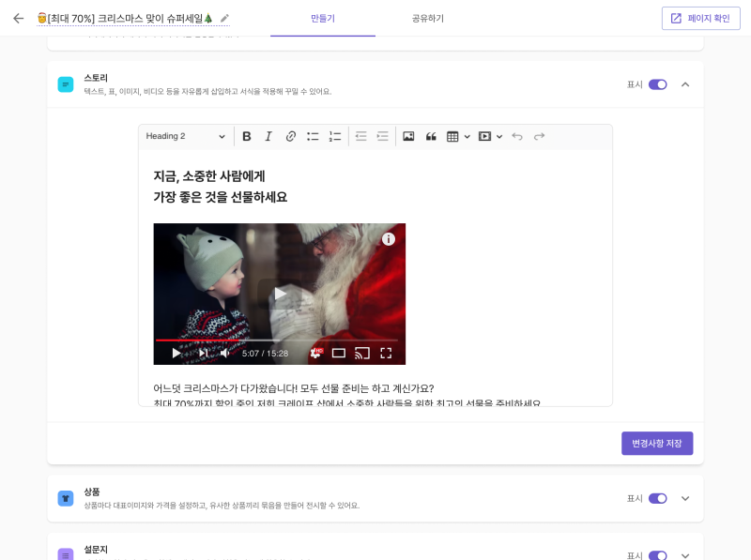
Task: Open video HD settings gear
Action: coord(316,354)
